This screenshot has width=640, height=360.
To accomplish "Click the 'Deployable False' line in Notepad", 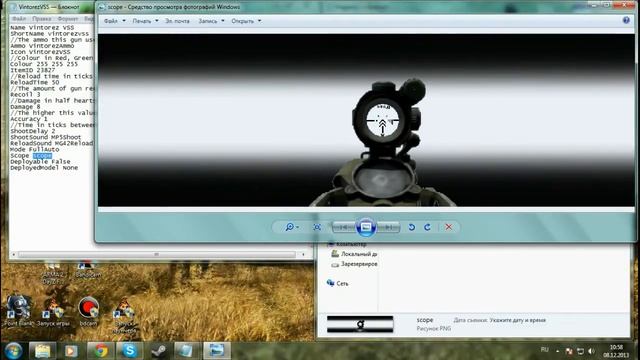I will (40, 162).
